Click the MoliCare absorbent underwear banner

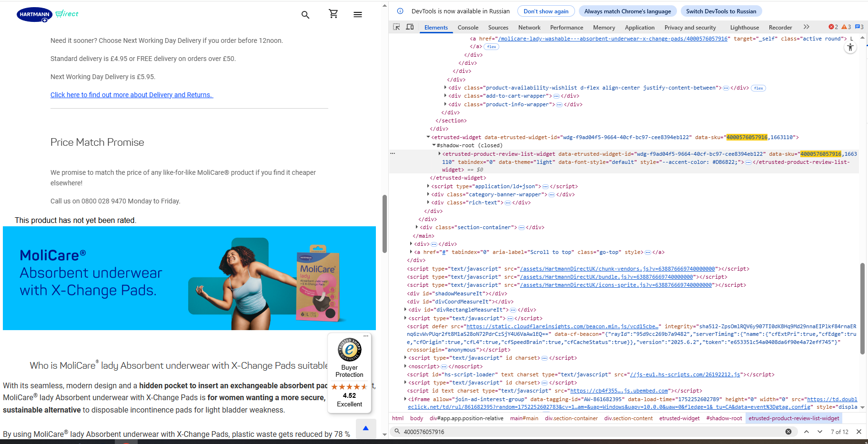189,278
